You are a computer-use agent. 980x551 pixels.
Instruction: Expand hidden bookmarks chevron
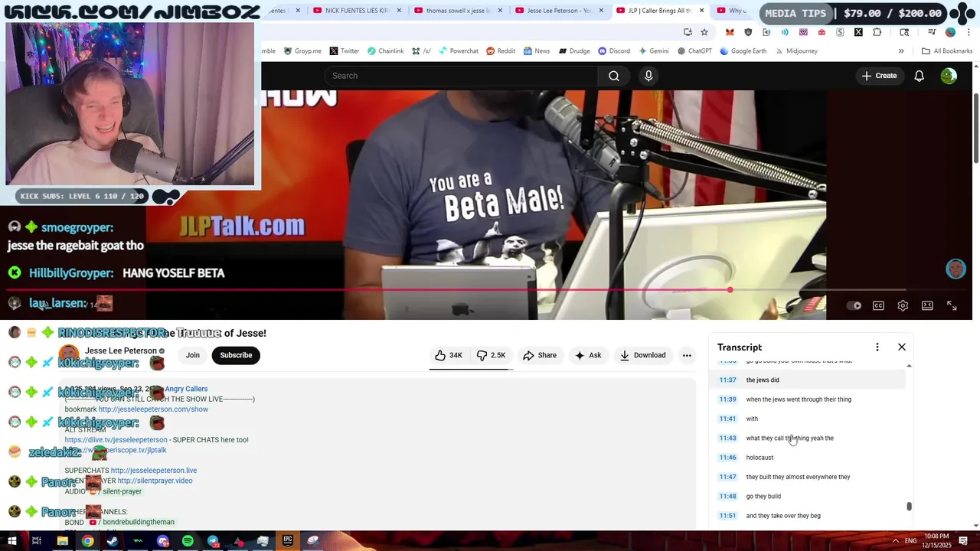[x=901, y=51]
